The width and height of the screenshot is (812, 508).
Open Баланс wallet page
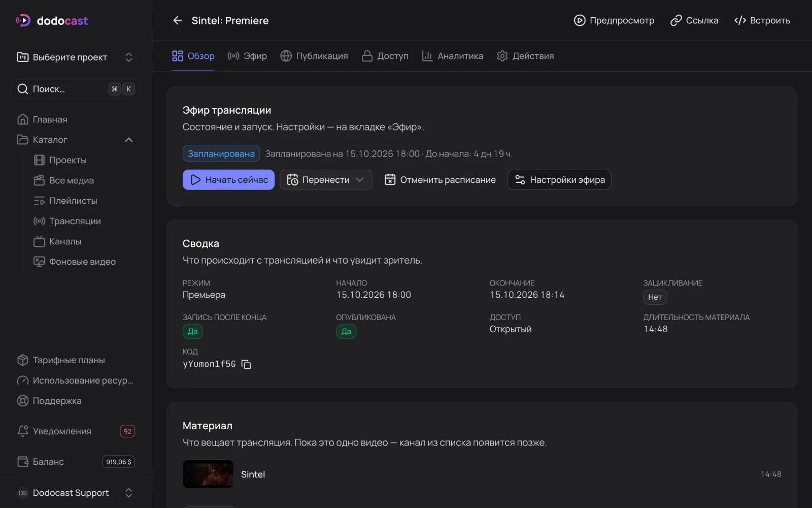(x=76, y=462)
